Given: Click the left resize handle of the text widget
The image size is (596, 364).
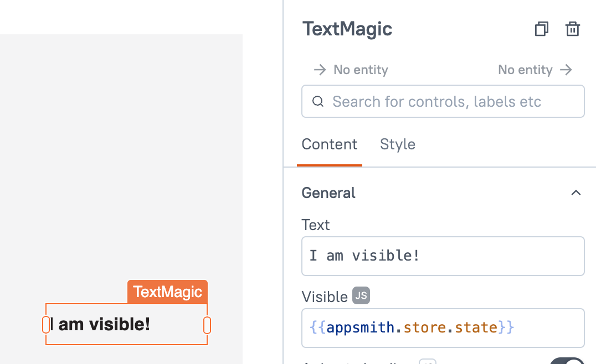Looking at the screenshot, I should coord(46,325).
